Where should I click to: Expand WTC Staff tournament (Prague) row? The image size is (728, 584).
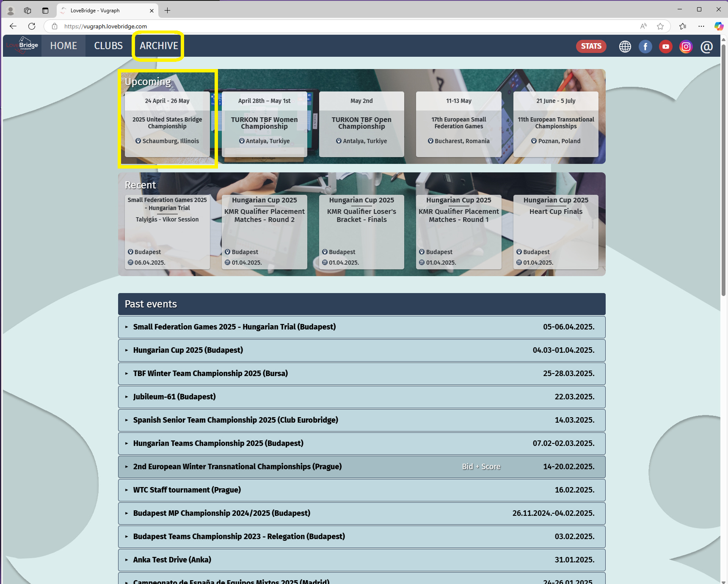(362, 490)
